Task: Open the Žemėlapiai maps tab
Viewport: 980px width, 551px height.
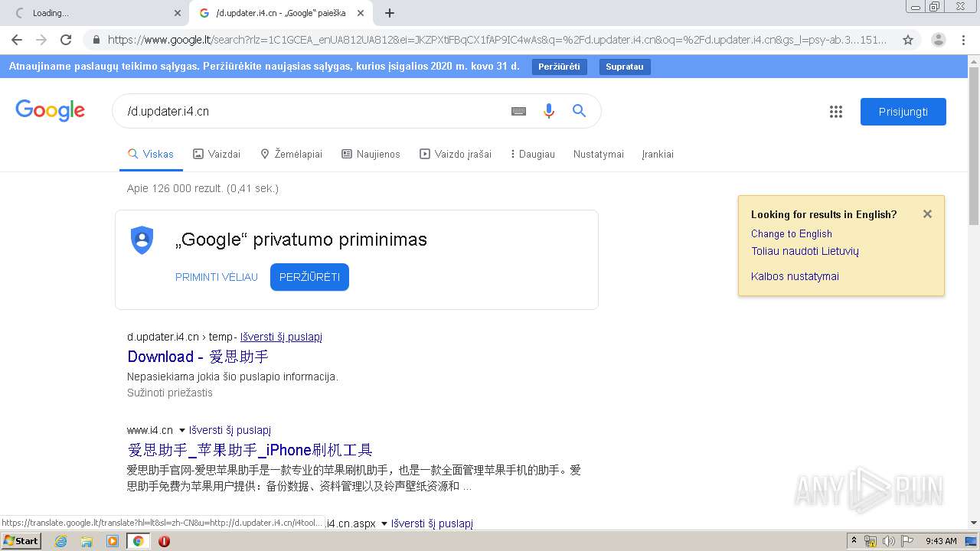Action: coord(291,154)
